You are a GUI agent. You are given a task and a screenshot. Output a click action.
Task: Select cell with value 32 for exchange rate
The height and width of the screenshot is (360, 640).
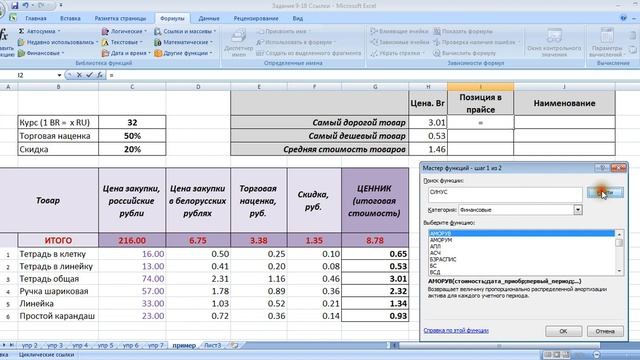(x=132, y=122)
